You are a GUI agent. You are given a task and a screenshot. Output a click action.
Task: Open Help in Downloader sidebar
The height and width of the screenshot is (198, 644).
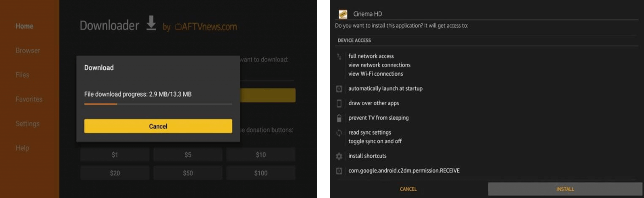click(22, 148)
